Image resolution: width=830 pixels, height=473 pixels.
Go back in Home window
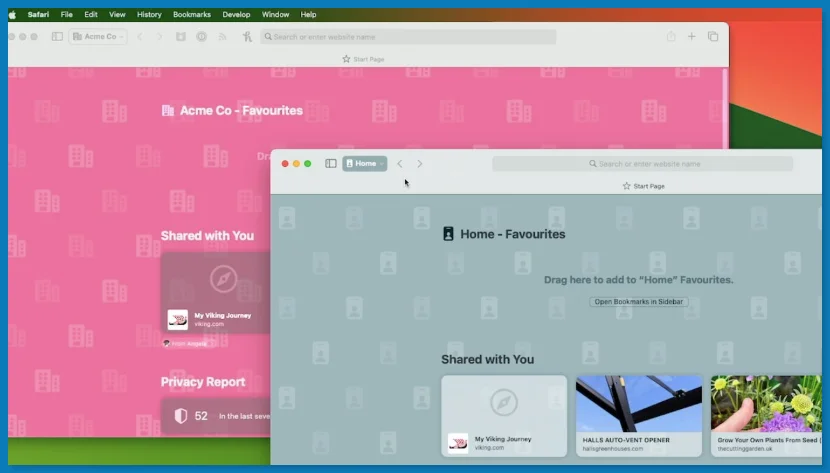tap(400, 163)
